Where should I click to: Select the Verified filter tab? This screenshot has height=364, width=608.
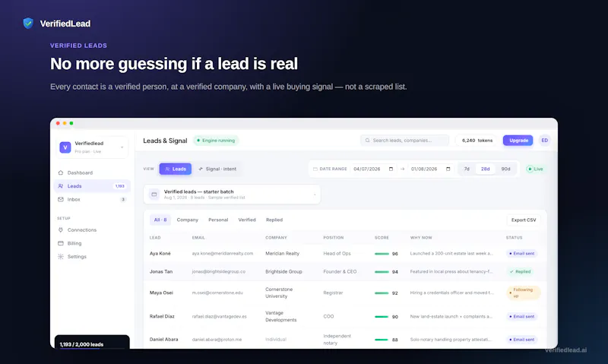click(247, 220)
